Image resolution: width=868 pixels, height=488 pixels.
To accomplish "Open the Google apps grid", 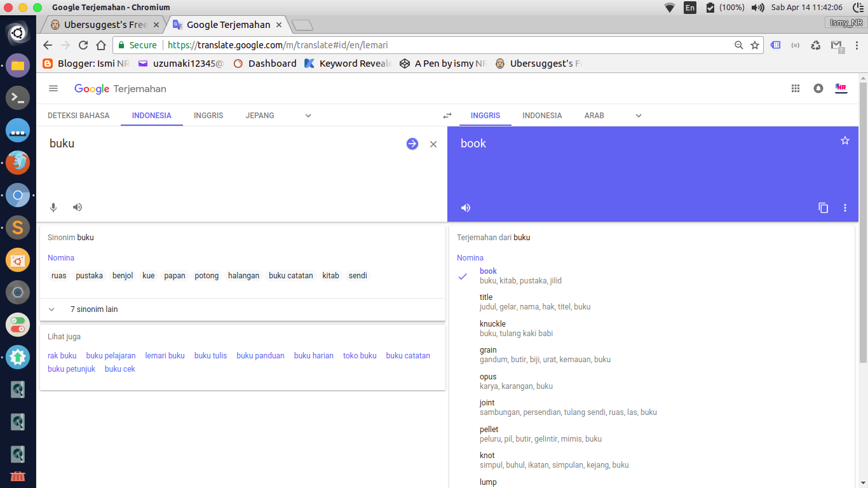I will click(796, 88).
